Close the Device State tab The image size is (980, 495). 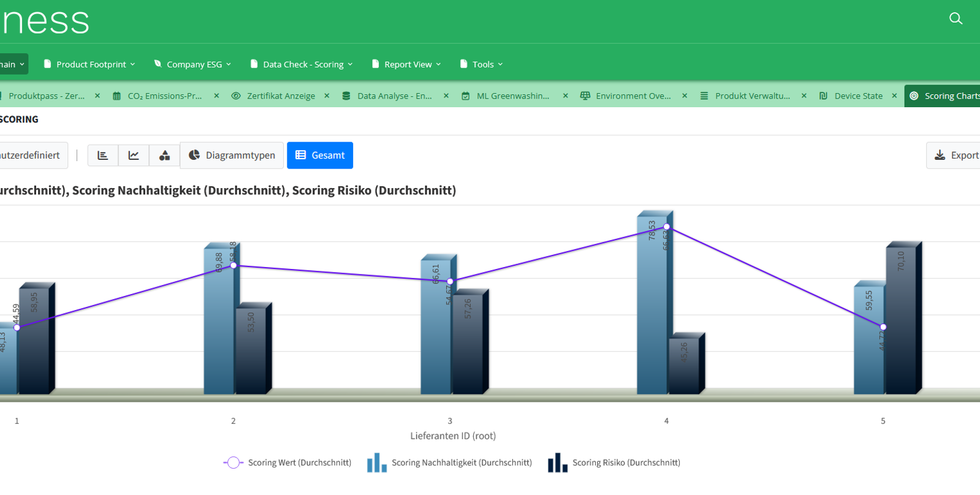click(x=894, y=96)
